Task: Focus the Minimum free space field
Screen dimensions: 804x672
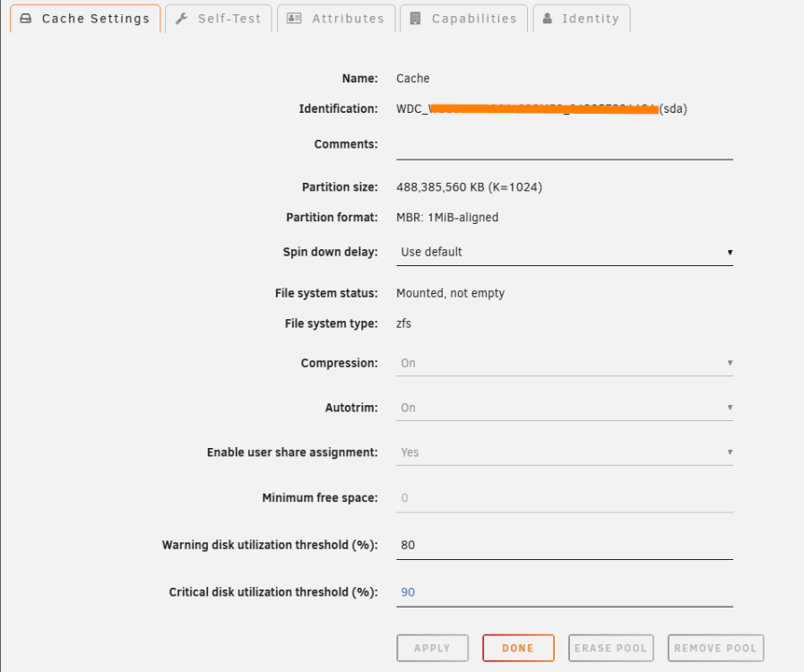Action: tap(565, 498)
